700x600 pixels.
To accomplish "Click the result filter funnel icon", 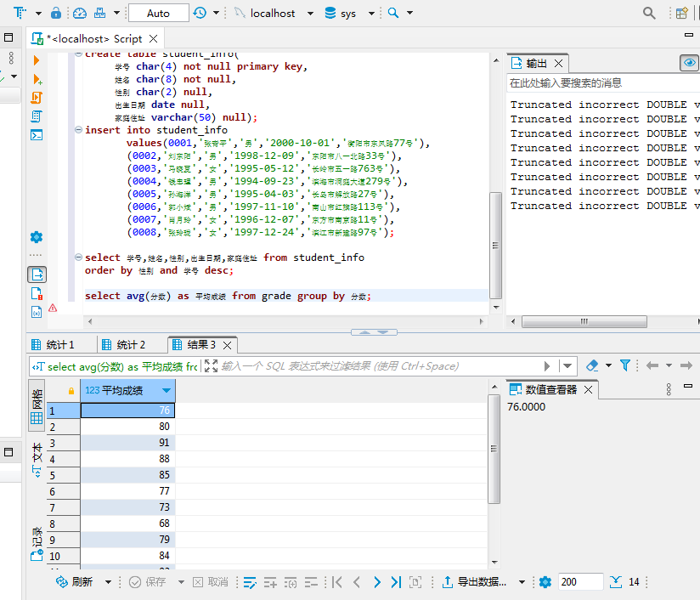I will click(624, 365).
